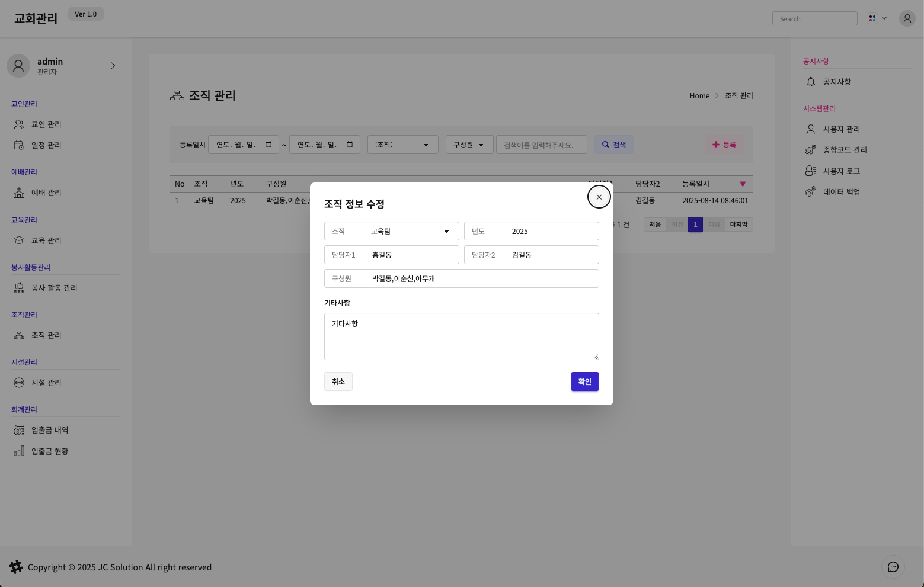The height and width of the screenshot is (587, 924).
Task: Go to 교인 관리 menu item
Action: coord(46,124)
